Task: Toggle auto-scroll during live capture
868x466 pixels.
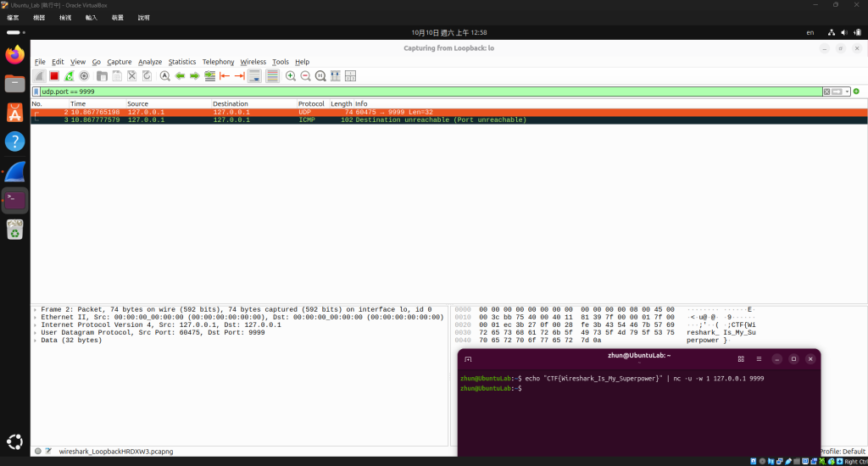Action: 254,75
